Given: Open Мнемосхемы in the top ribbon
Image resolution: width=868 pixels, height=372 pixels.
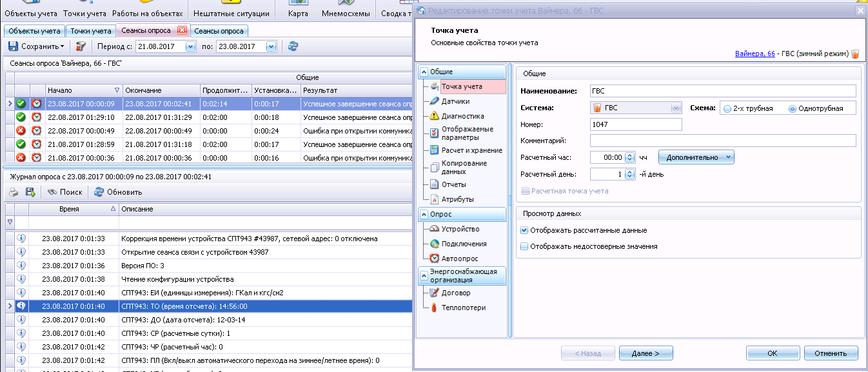Looking at the screenshot, I should coord(347,9).
